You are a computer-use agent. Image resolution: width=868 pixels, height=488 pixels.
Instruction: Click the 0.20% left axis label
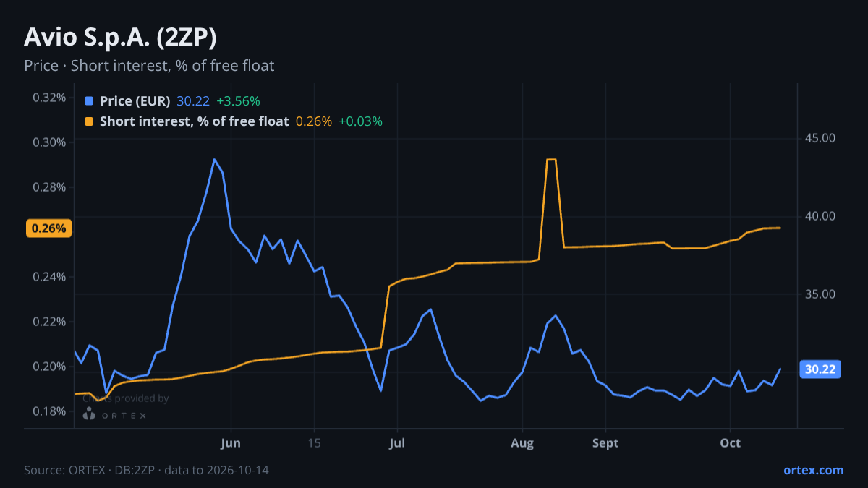pos(49,367)
